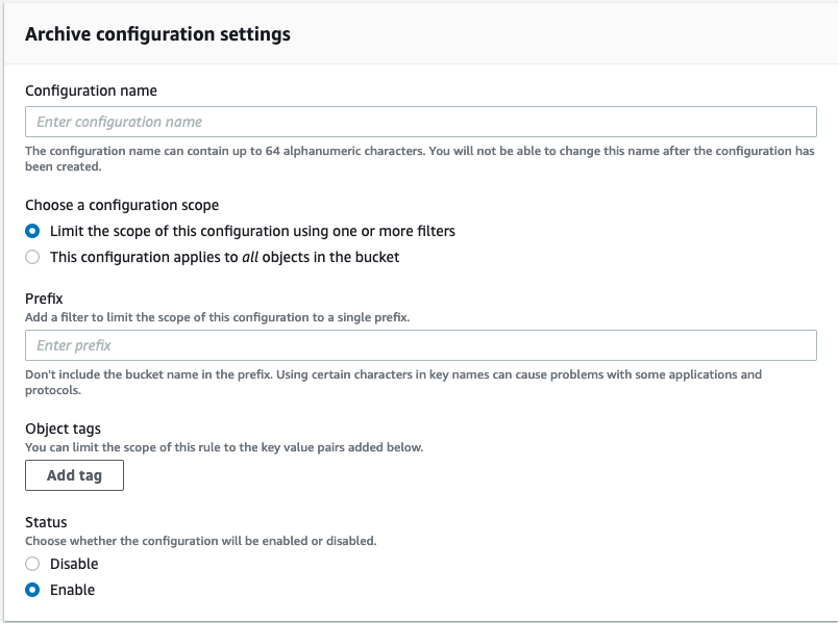Click the Add tag button
The height and width of the screenshot is (625, 839).
click(x=74, y=475)
